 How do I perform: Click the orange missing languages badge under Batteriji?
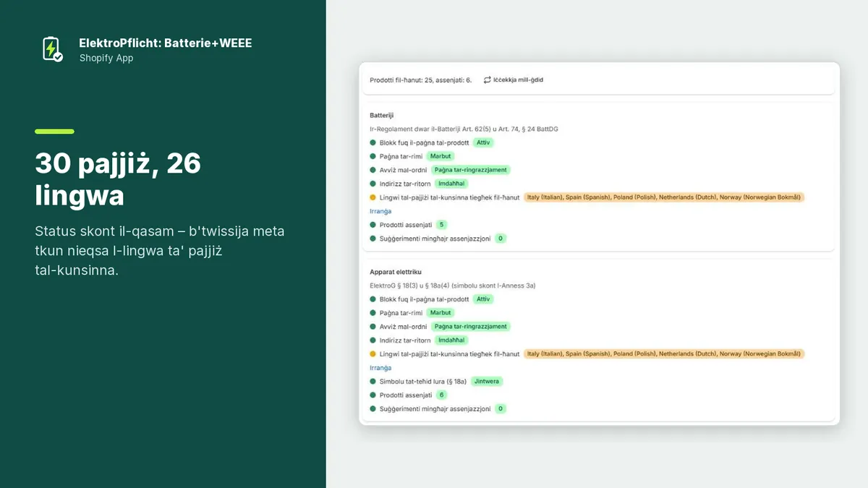(x=664, y=197)
